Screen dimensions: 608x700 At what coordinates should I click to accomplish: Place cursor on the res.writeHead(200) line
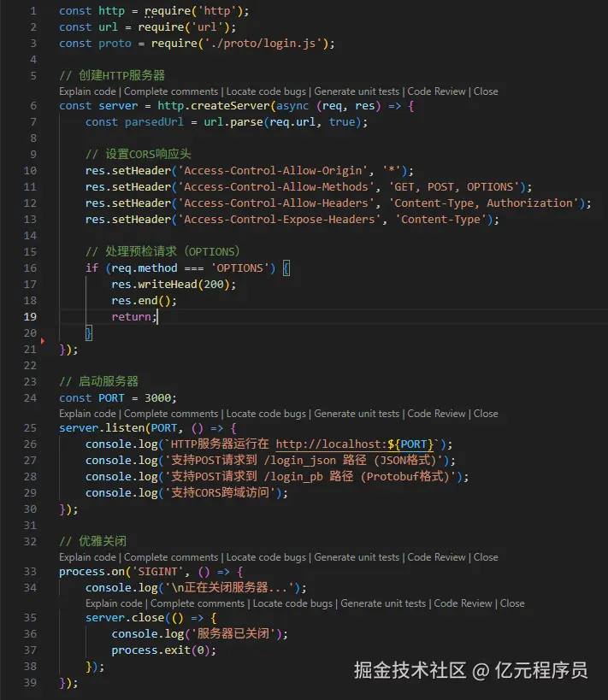point(173,285)
